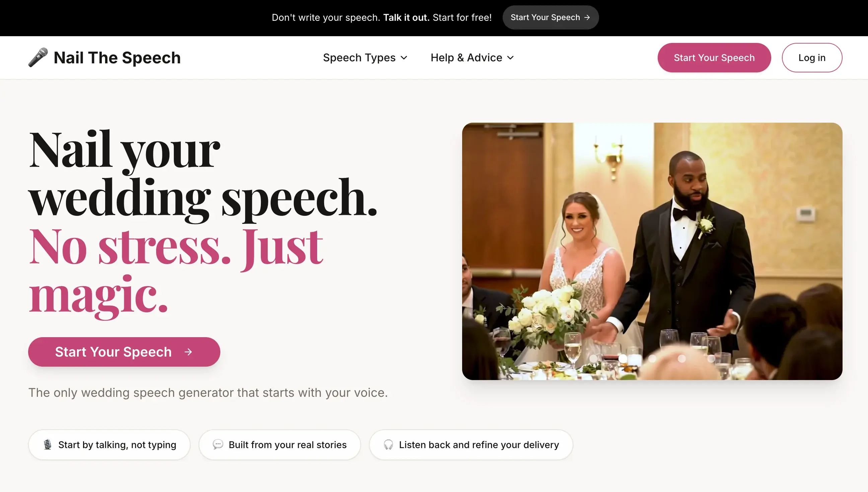Click the 'The only wedding speech generator' tagline

pos(208,393)
